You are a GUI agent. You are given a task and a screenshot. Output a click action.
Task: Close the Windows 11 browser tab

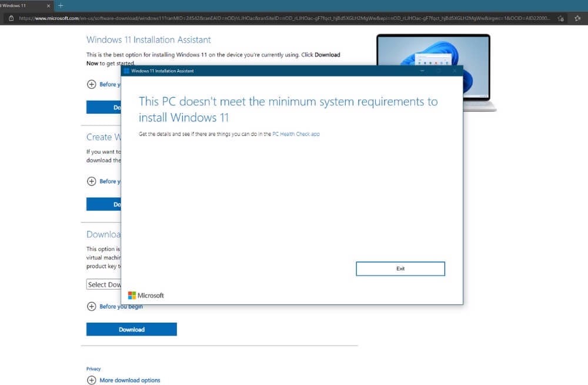[x=49, y=5]
